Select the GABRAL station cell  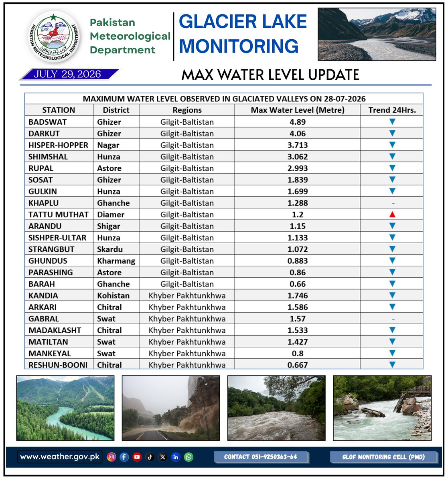pos(59,319)
